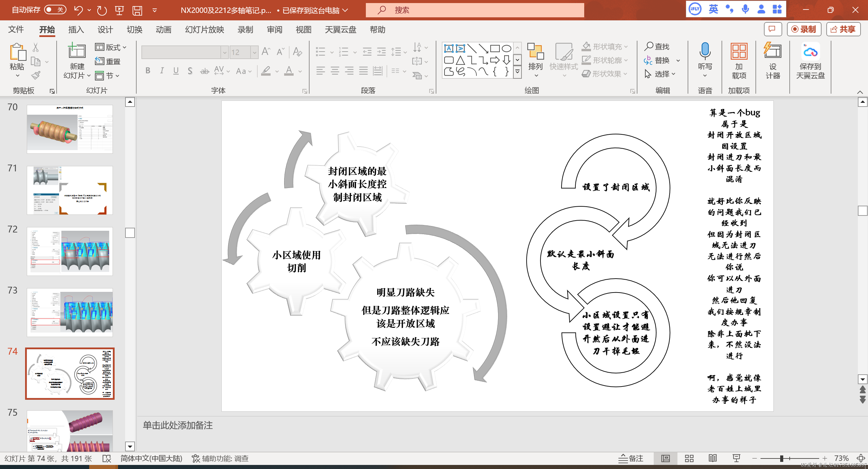Open the Quick Access Toolbar customize dropdown
Image resolution: width=868 pixels, height=469 pixels.
155,10
